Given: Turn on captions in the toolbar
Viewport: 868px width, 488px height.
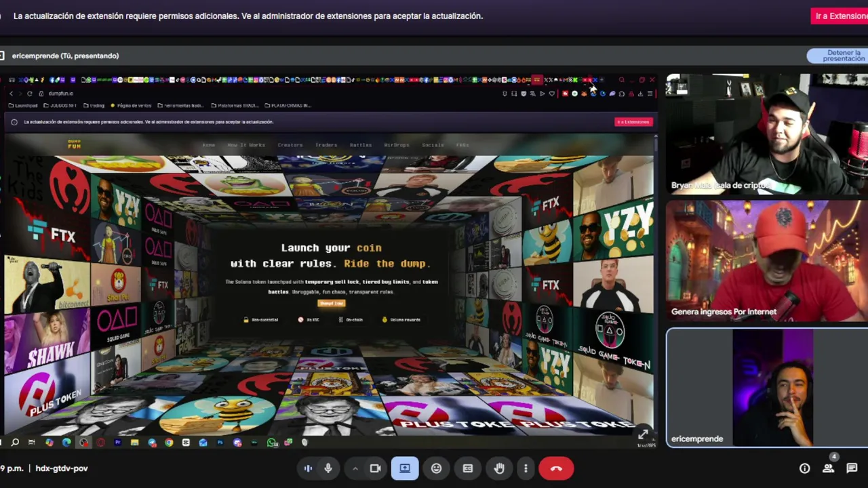Looking at the screenshot, I should point(468,468).
